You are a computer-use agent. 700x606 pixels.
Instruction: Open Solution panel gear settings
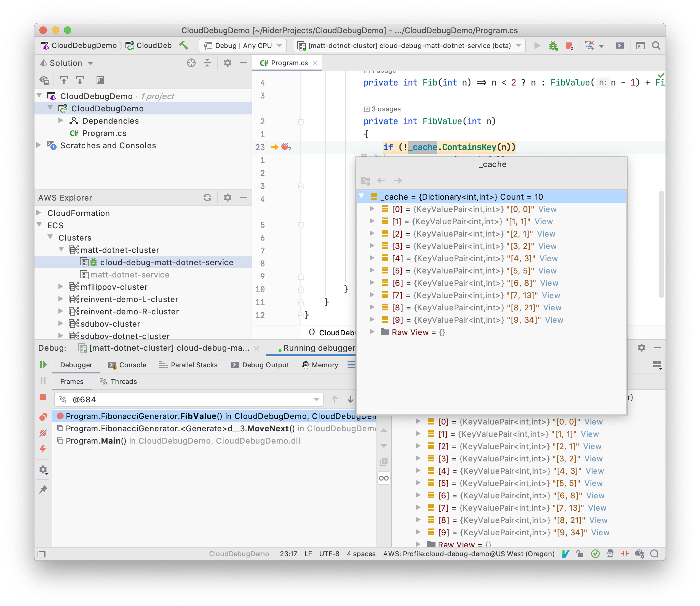click(228, 63)
